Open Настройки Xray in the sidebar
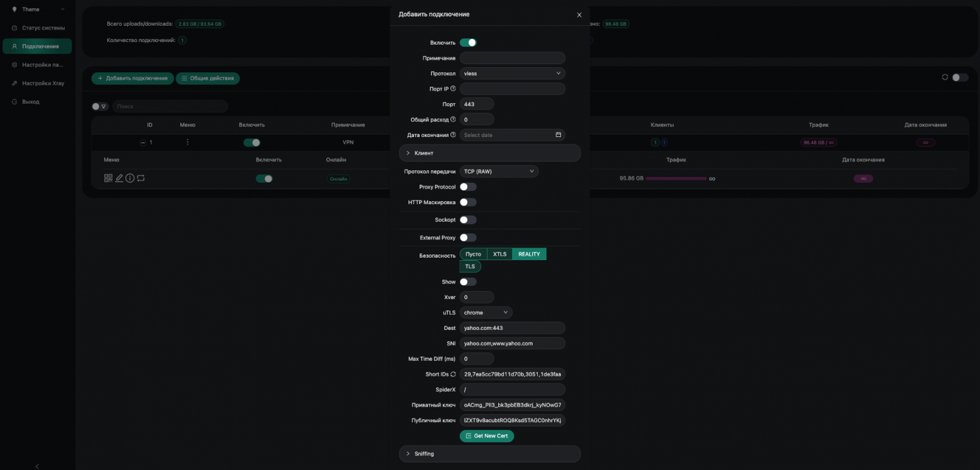Viewport: 980px width, 470px height. pyautogui.click(x=37, y=83)
